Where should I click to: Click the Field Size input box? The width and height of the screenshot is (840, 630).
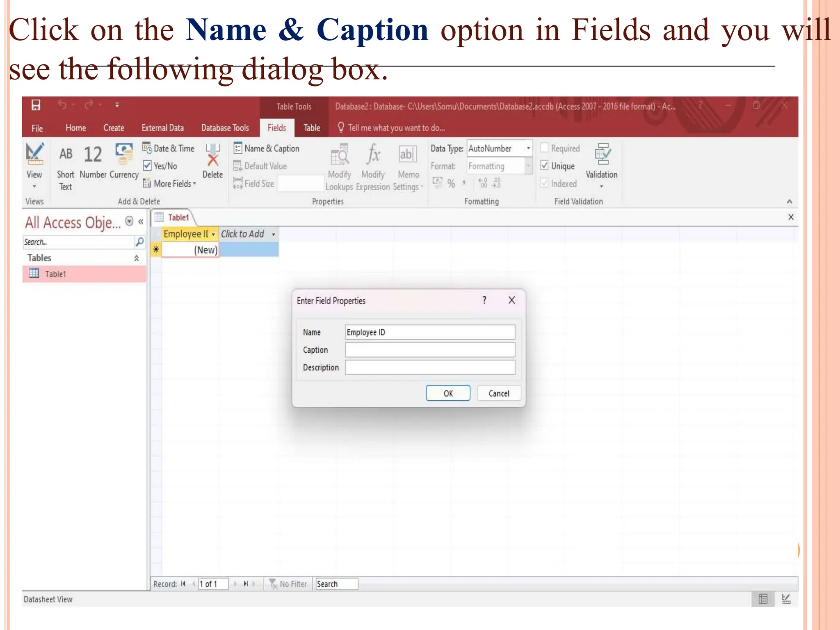300,183
